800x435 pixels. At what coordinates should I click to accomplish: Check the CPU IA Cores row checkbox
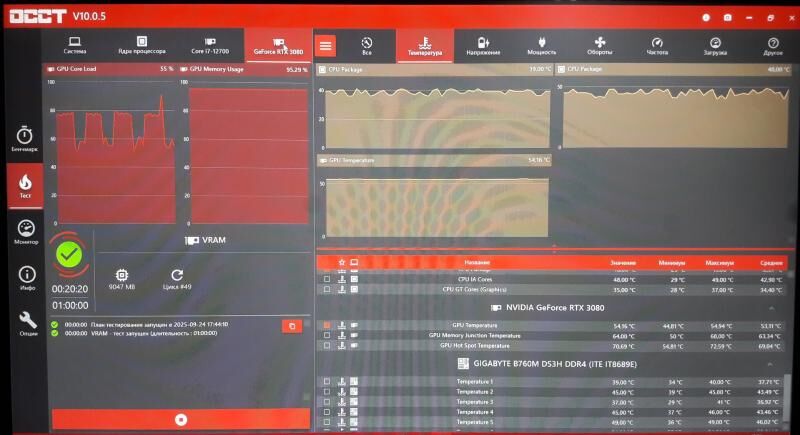[327, 279]
